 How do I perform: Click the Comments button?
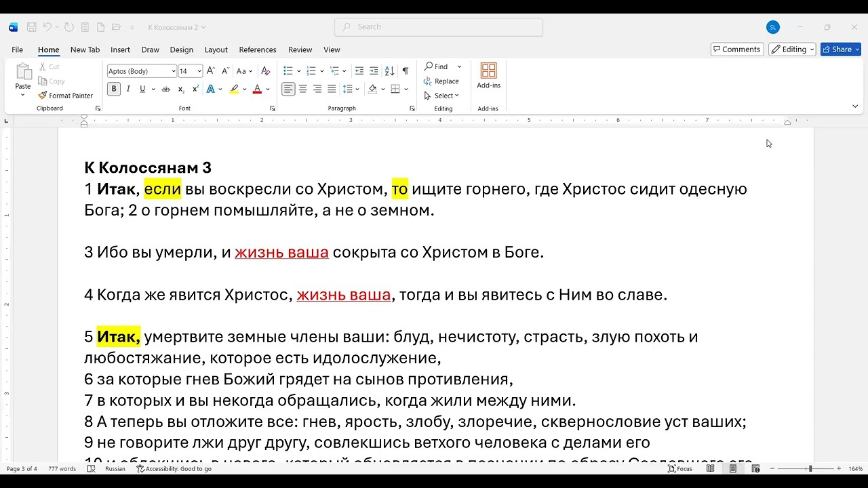tap(737, 49)
